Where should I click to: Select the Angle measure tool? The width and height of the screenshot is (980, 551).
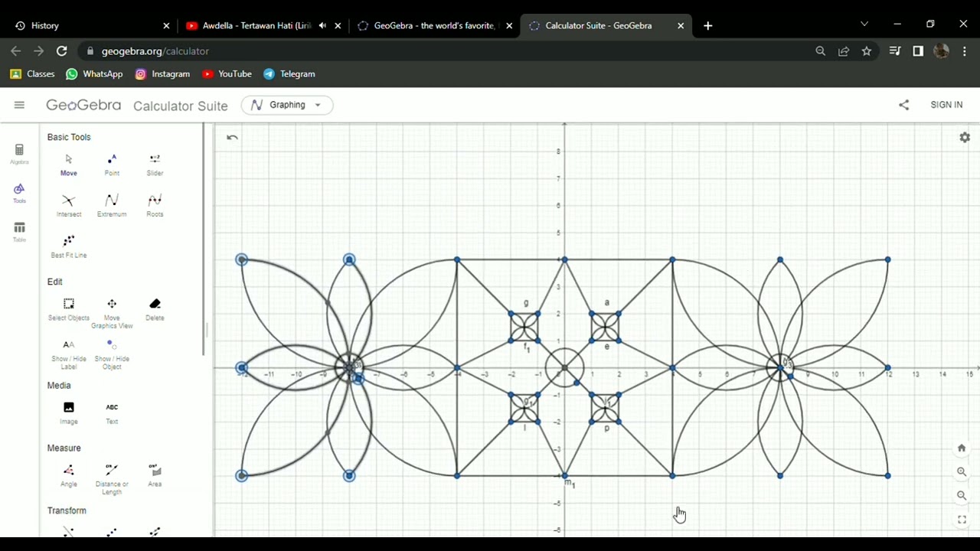point(68,475)
